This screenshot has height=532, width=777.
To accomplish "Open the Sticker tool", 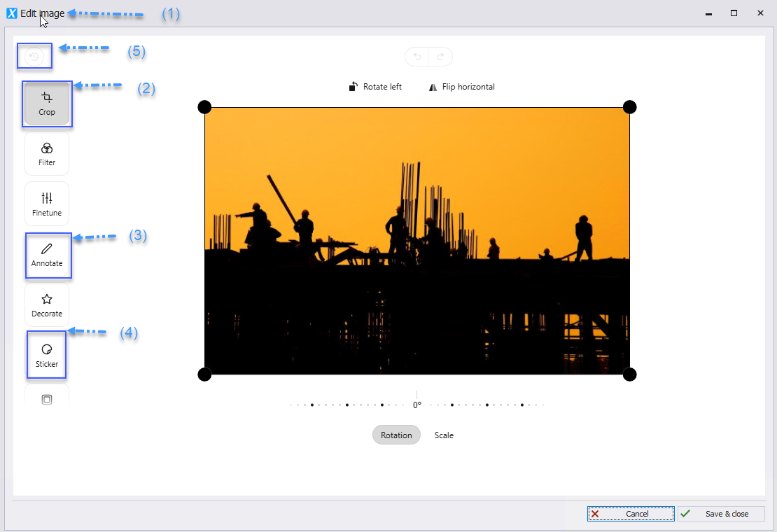I will [47, 356].
